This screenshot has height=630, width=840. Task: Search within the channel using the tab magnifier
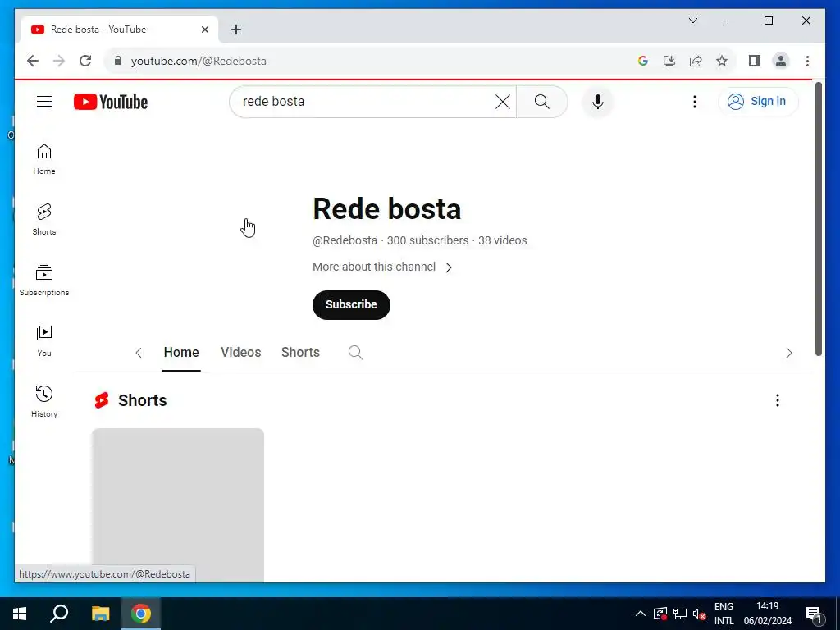[x=356, y=353]
